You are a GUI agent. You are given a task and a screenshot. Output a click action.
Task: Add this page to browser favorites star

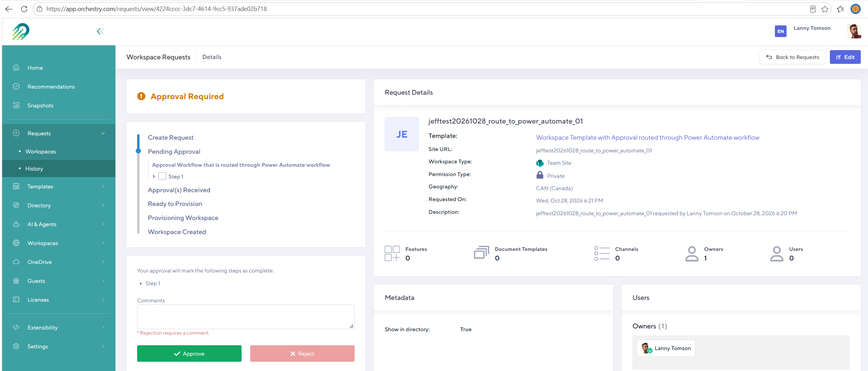click(825, 9)
